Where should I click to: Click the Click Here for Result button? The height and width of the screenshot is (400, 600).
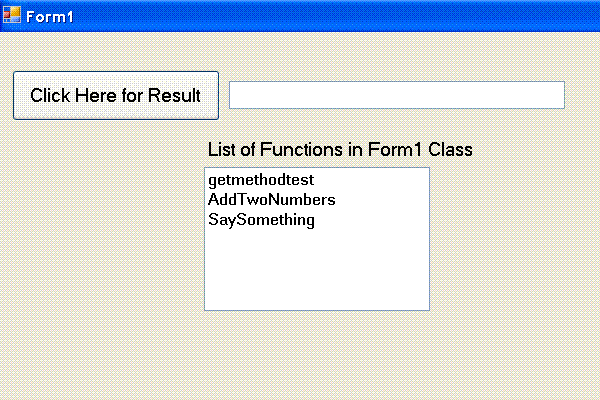point(116,95)
